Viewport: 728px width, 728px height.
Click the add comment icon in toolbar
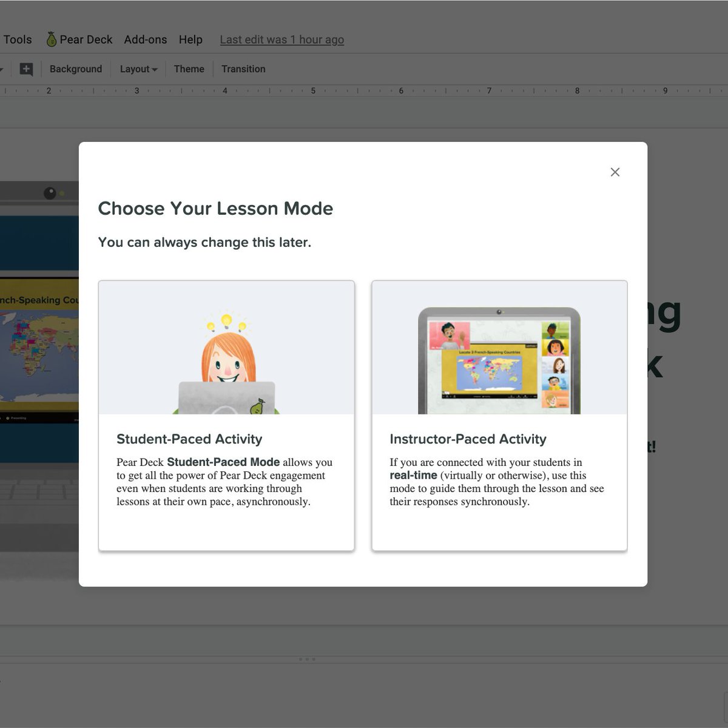26,69
